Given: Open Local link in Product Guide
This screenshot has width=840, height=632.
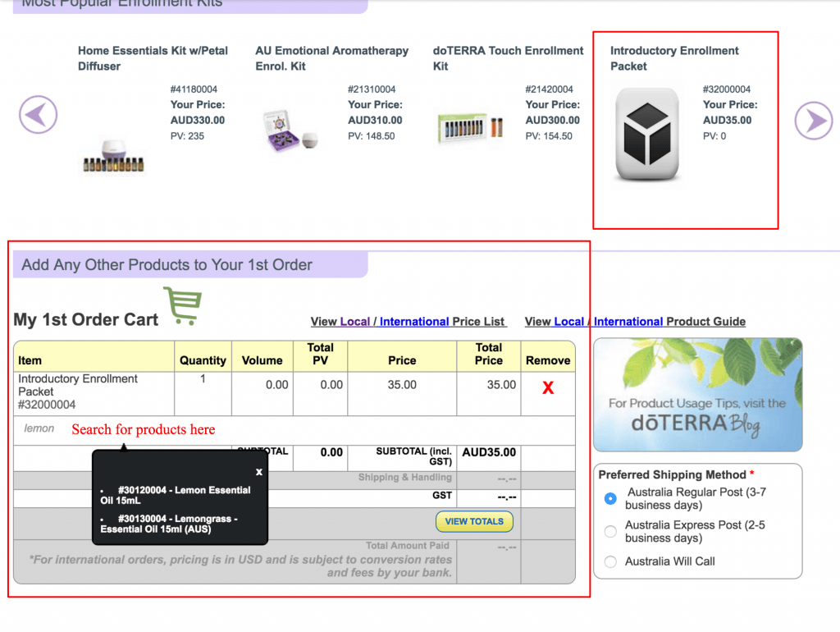Looking at the screenshot, I should [569, 322].
